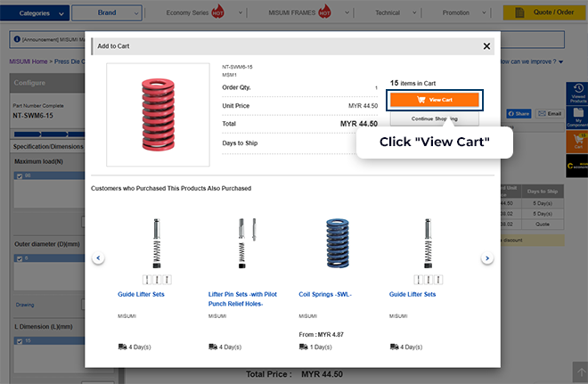Toggle the L Dimension 15 checkbox
The width and height of the screenshot is (588, 384).
(x=20, y=341)
